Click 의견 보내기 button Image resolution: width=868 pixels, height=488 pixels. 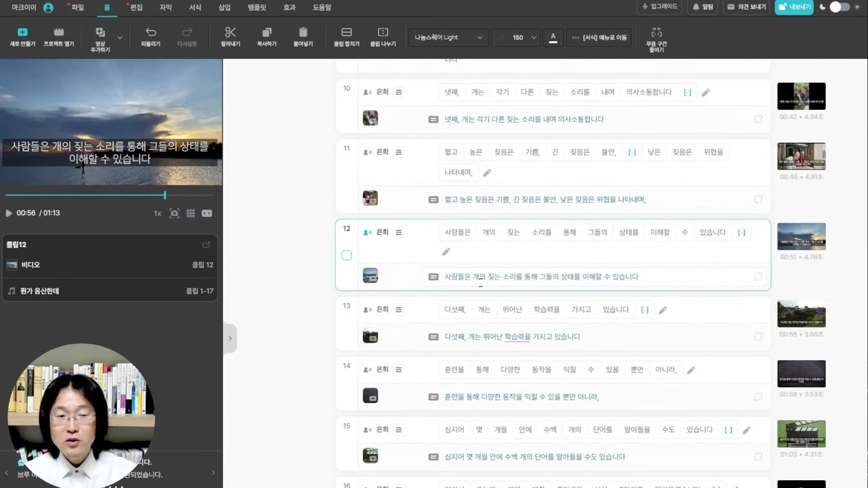[x=747, y=6]
